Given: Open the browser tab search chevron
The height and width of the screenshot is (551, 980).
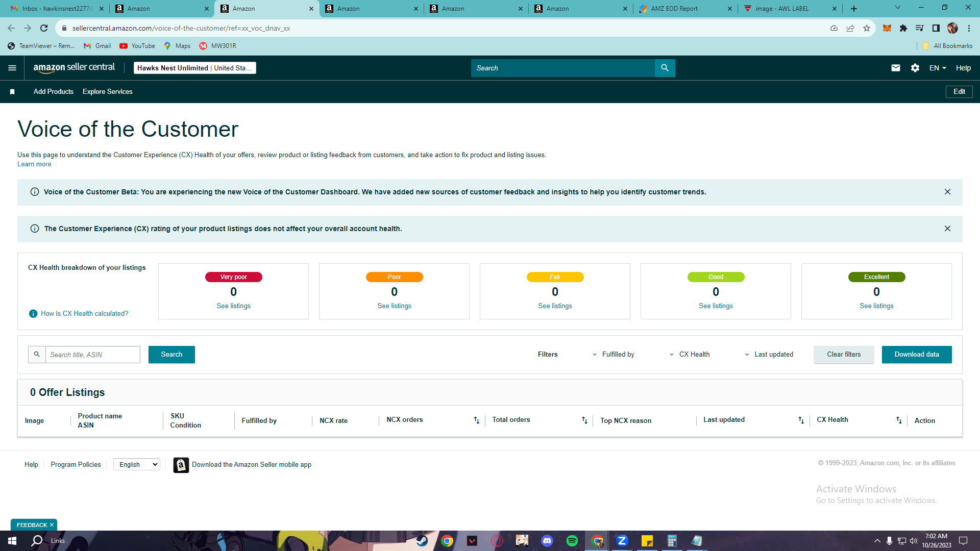Looking at the screenshot, I should [x=897, y=8].
